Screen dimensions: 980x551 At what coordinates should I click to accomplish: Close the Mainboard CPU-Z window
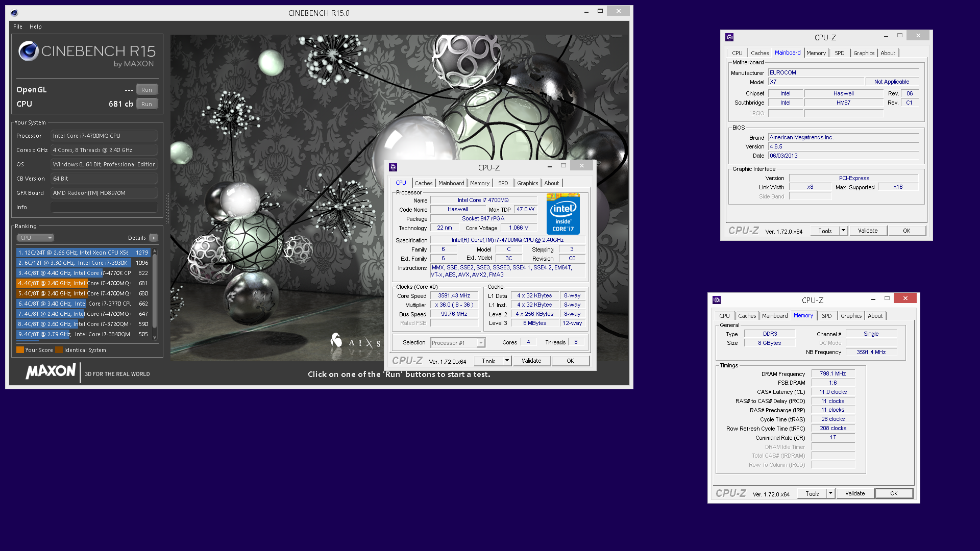click(918, 36)
